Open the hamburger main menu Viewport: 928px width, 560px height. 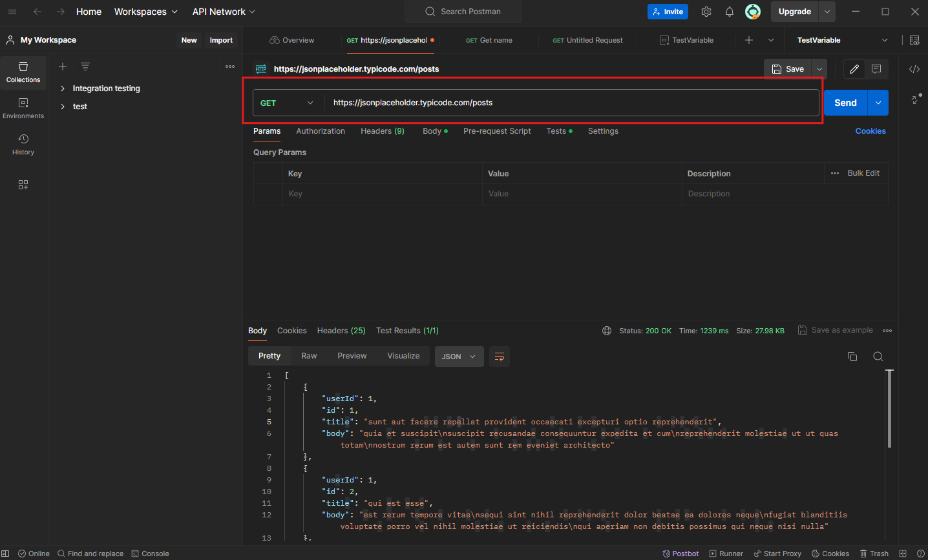pyautogui.click(x=12, y=12)
